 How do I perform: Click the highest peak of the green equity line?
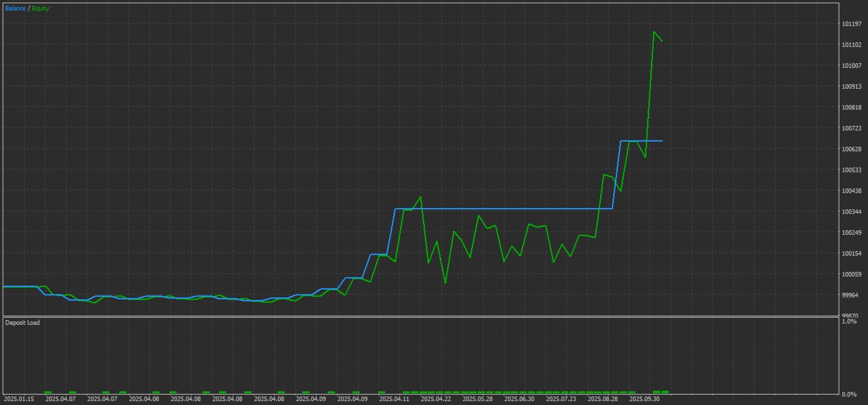(x=654, y=31)
